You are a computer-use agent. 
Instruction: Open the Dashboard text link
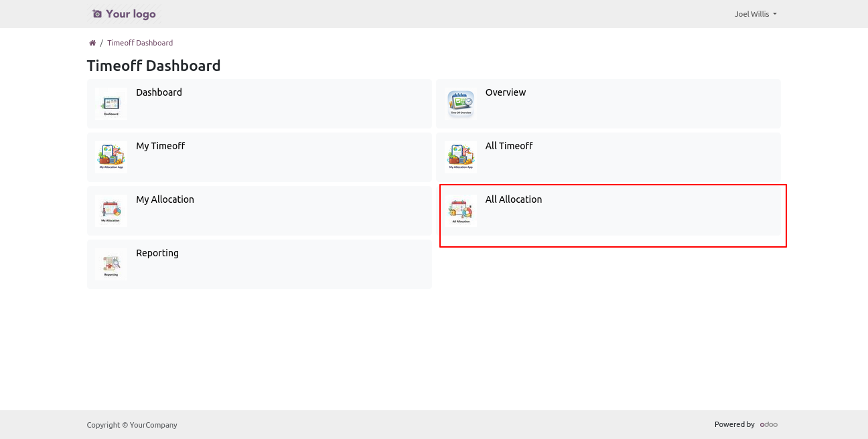point(159,92)
